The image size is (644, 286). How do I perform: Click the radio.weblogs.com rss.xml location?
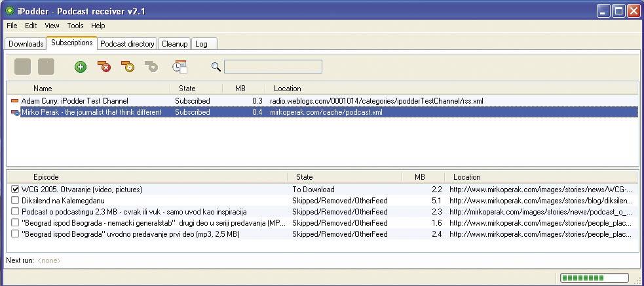[x=378, y=101]
